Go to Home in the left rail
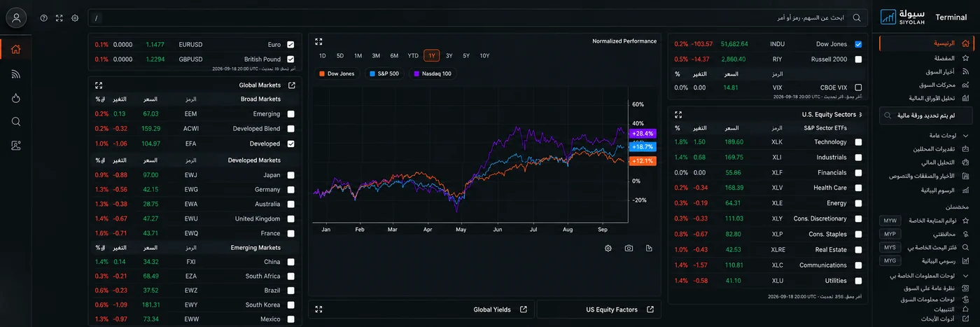980x327 pixels. tap(16, 49)
